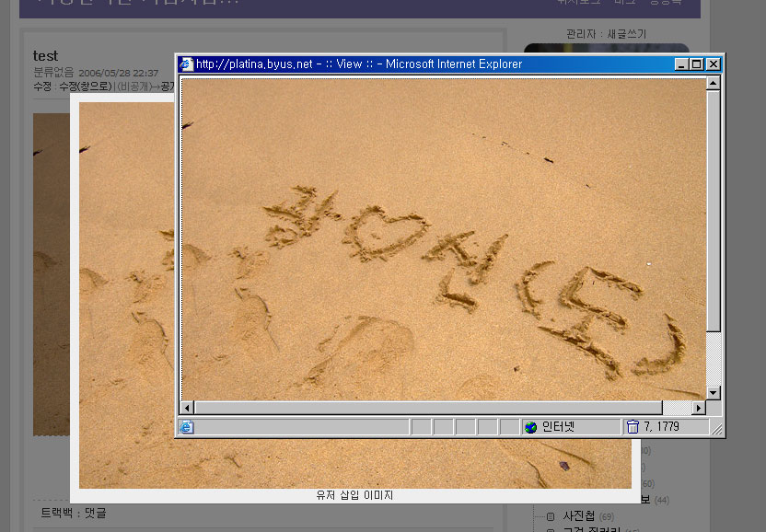Click the IE page icon in the View window's title bar

tap(186, 64)
